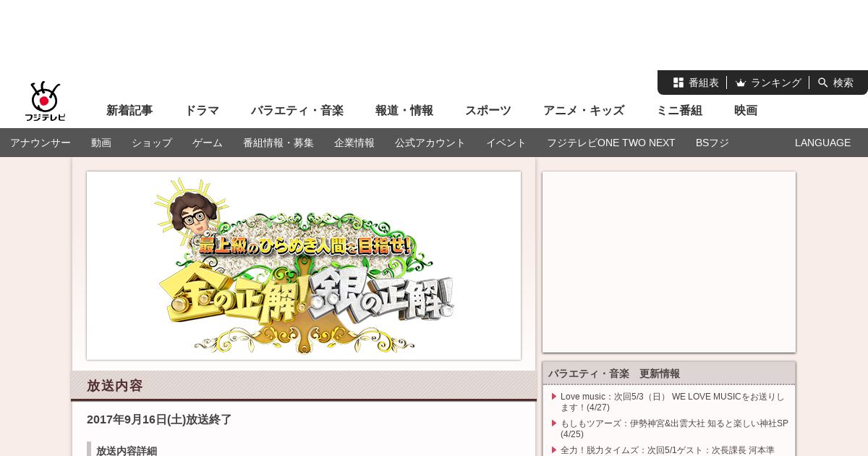The height and width of the screenshot is (456, 868).
Task: Open アニメ・キッズ category
Action: click(x=584, y=111)
